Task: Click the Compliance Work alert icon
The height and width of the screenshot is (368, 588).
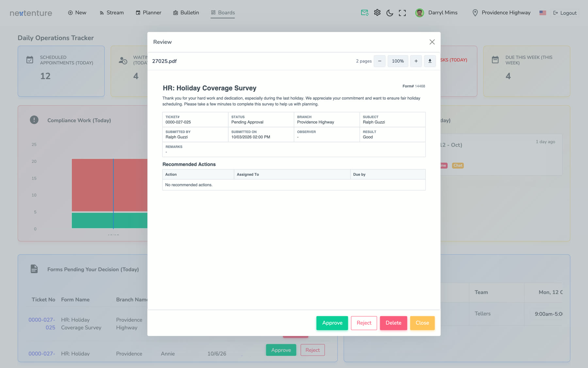Action: point(34,120)
